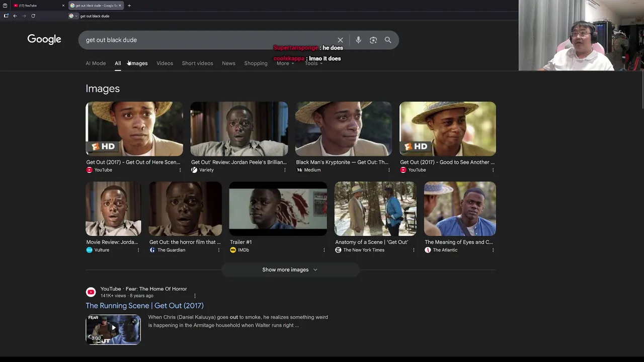Open the Vulture movie review thumbnail
644x362 pixels.
coord(113,209)
